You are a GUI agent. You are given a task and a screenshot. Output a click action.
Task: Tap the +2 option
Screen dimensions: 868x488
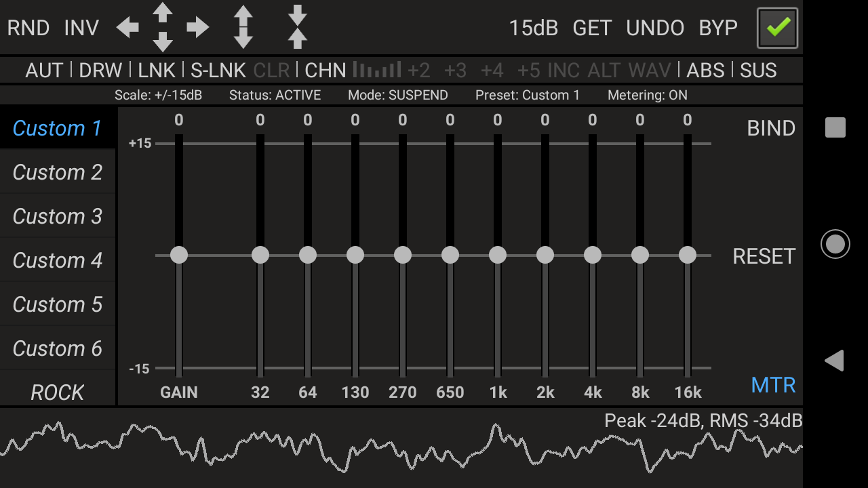(419, 70)
